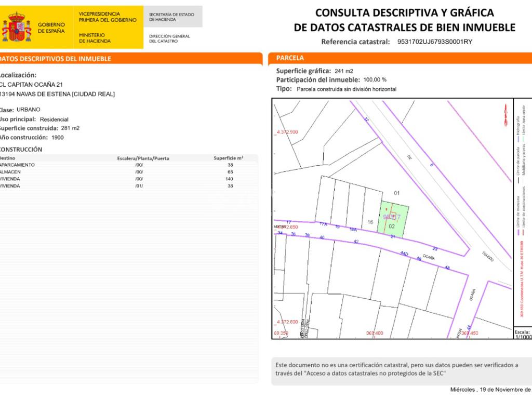Click the Escalera/Planta/Puerta column header
Viewport: 532px width, 399px height.
pos(143,158)
